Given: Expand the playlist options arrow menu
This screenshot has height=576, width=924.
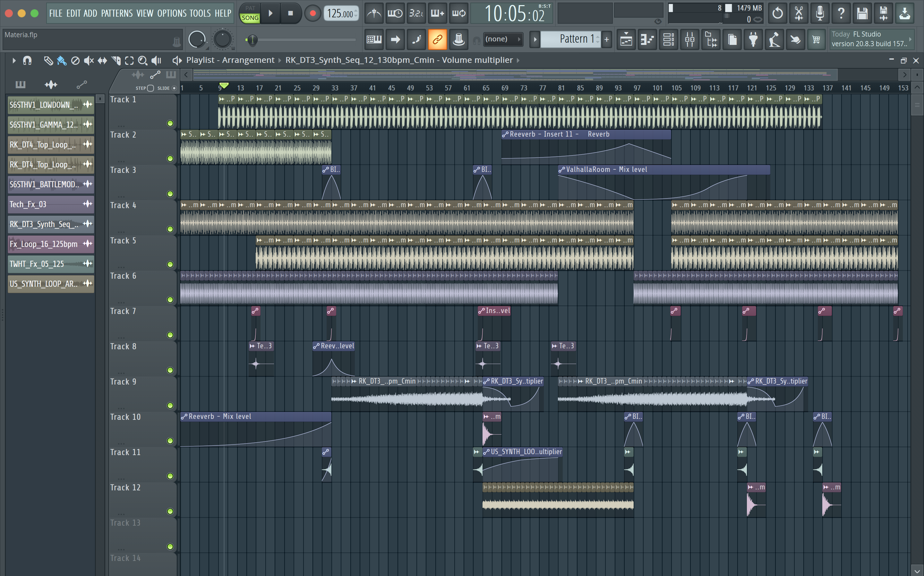Looking at the screenshot, I should point(14,61).
